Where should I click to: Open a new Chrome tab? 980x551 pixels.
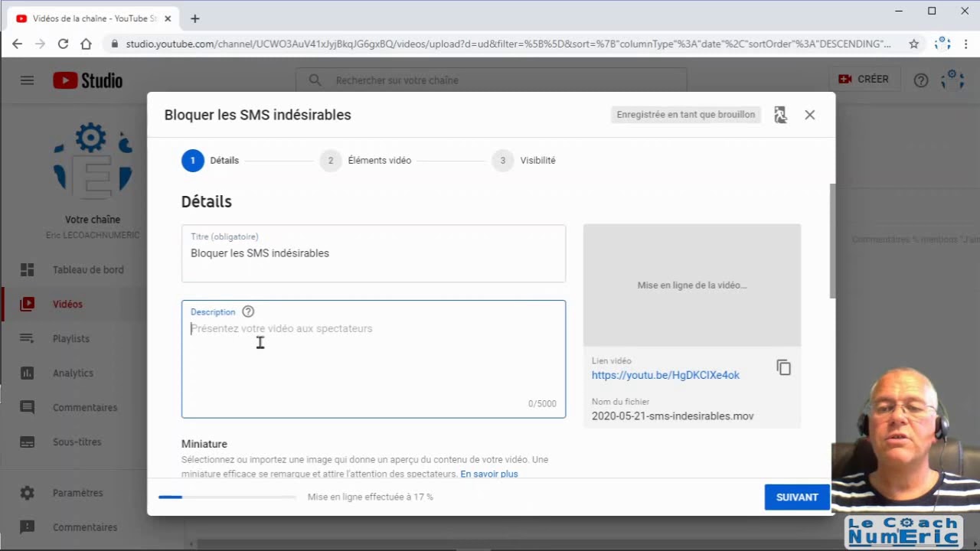point(194,18)
